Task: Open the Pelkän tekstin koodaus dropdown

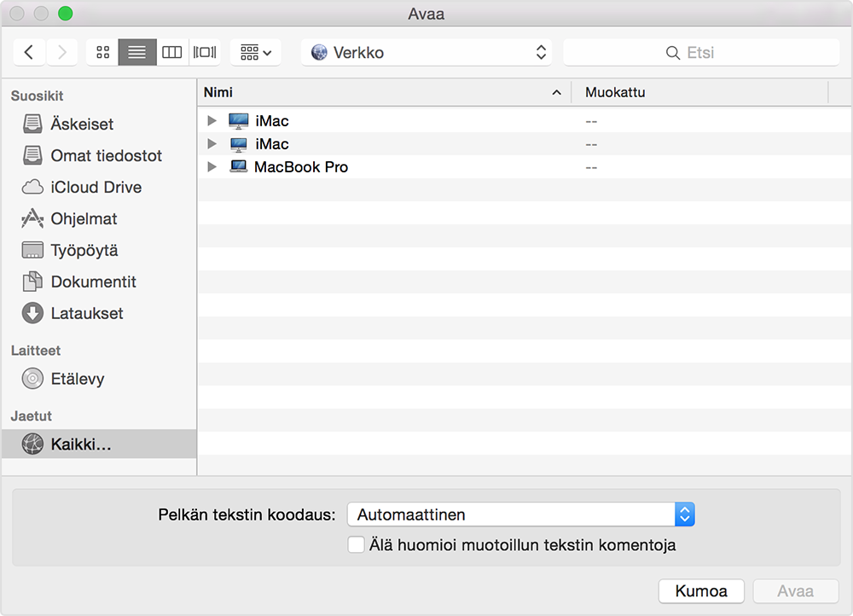Action: tap(520, 514)
